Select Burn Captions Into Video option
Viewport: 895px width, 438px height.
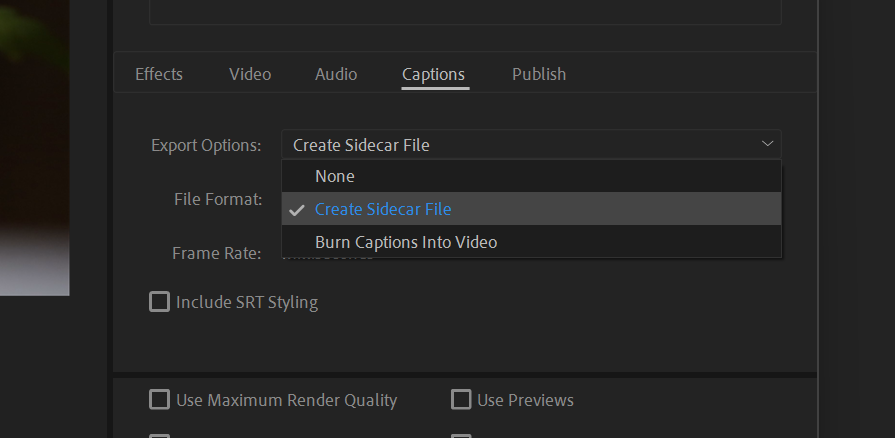(x=406, y=242)
